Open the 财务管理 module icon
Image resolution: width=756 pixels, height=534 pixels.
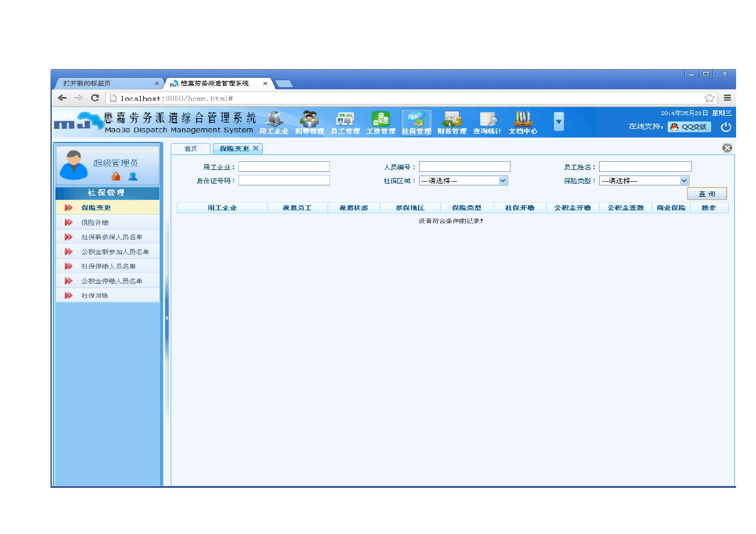451,123
